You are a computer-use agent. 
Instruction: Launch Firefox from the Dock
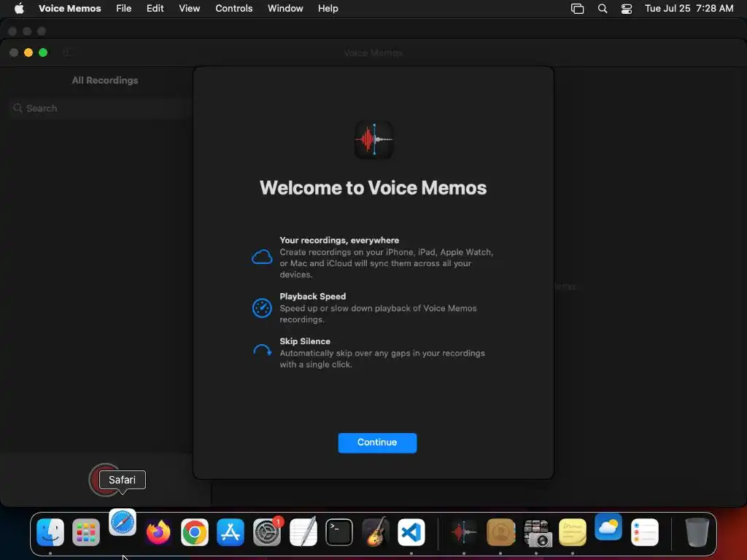(x=158, y=532)
